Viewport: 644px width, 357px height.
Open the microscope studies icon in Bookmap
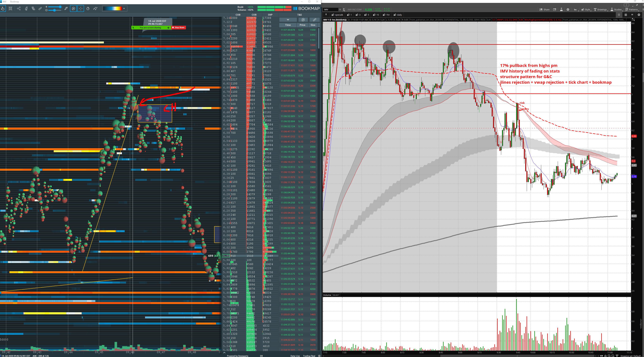26,8
